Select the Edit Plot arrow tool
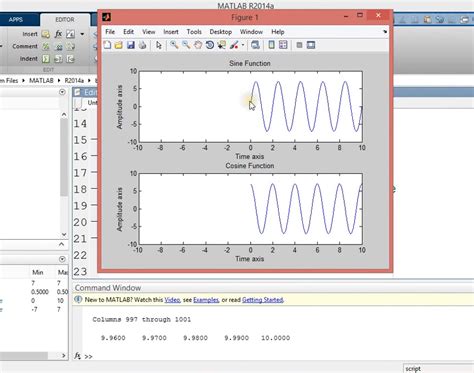The height and width of the screenshot is (373, 474). [159, 45]
